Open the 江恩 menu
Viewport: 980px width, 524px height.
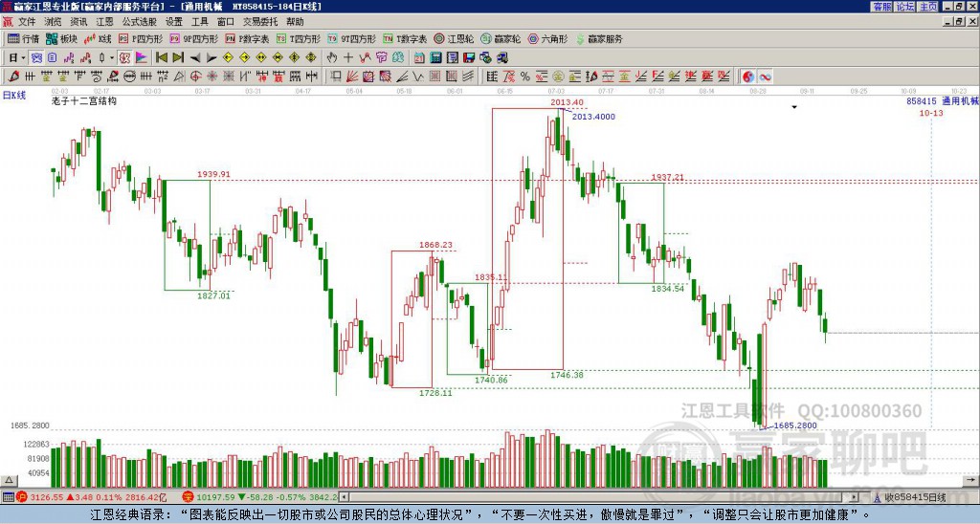[105, 22]
